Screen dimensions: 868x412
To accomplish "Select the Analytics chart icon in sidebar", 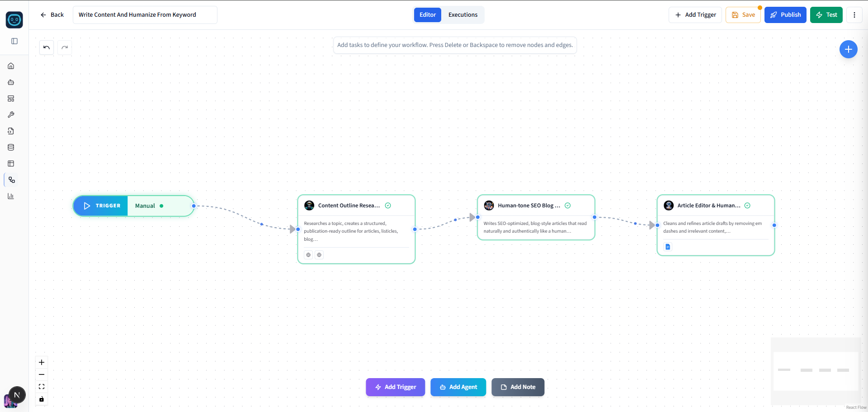I will pos(11,196).
